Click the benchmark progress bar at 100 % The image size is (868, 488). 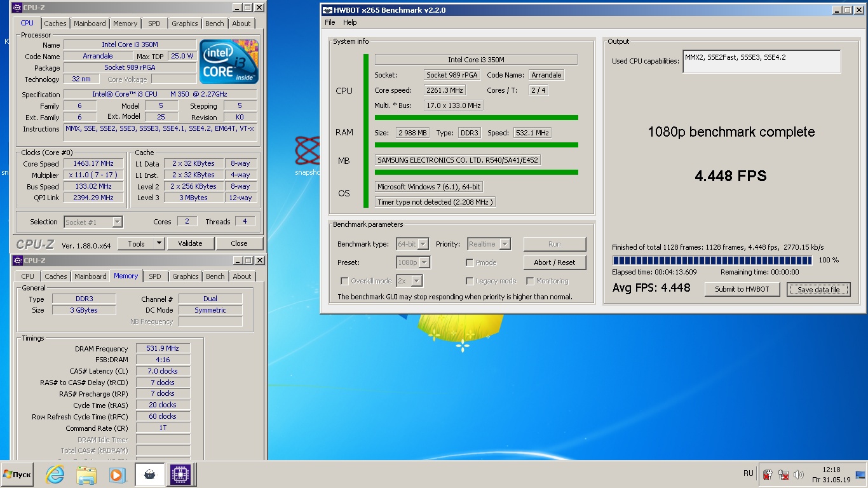[x=712, y=260]
